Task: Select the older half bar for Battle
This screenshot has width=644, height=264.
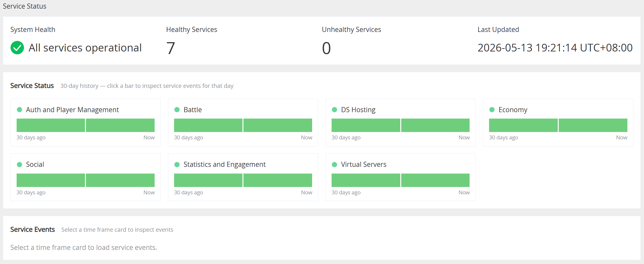Action: tap(208, 125)
